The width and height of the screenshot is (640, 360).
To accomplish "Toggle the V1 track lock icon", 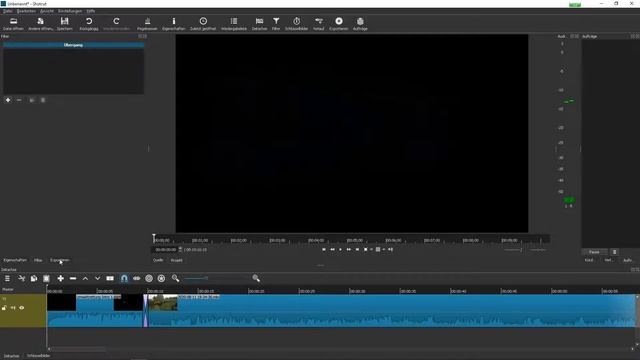I will pos(4,308).
